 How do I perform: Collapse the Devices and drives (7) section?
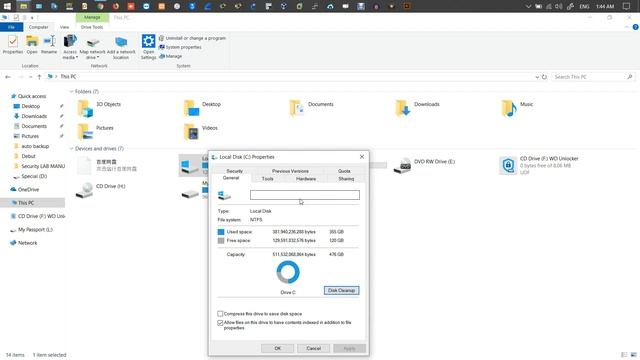pos(71,149)
